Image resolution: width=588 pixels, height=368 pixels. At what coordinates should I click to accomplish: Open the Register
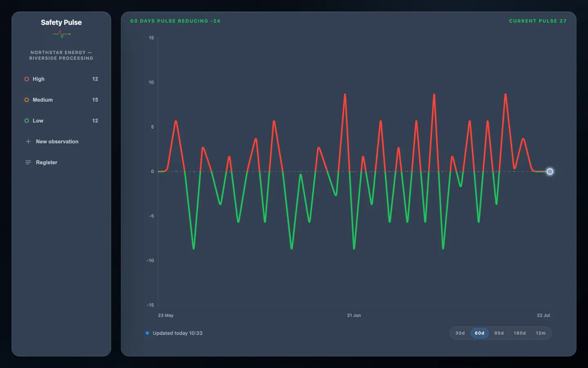[61, 162]
